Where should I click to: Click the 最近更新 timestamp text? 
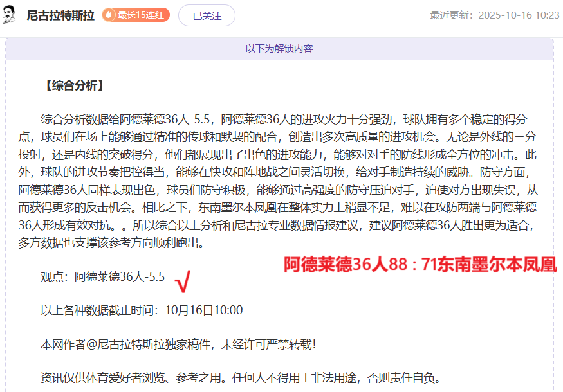click(x=494, y=15)
